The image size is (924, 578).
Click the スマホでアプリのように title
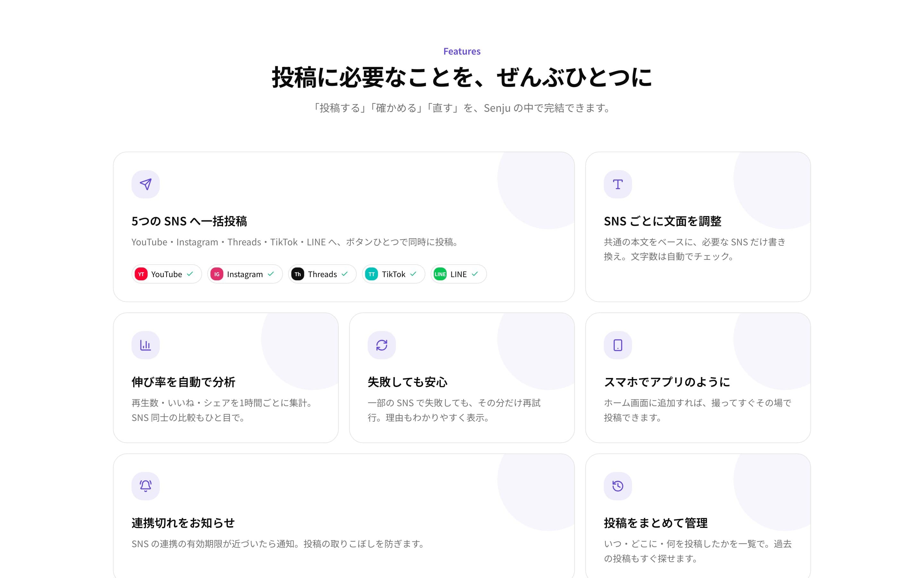[667, 382]
